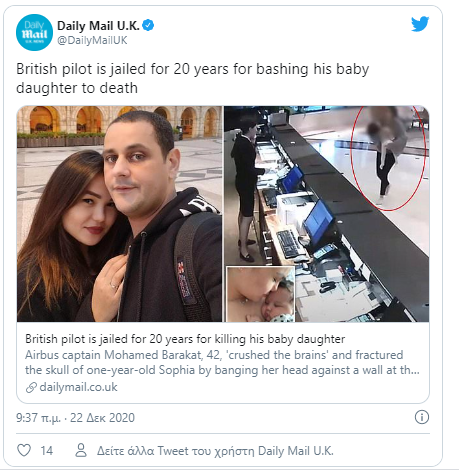The image size is (459, 471).
Task: Open the couple selfie photo
Action: pyautogui.click(x=119, y=214)
